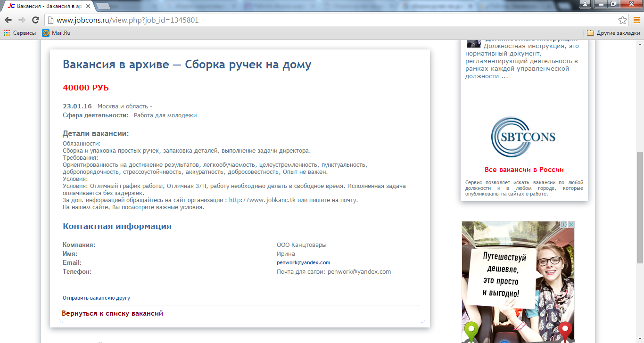Click Отправить вакансию другу link
Image resolution: width=644 pixels, height=343 pixels.
(x=96, y=298)
